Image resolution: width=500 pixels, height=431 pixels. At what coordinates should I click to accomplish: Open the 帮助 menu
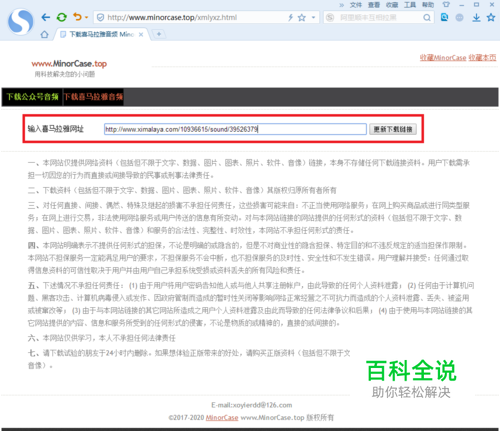pos(428,5)
